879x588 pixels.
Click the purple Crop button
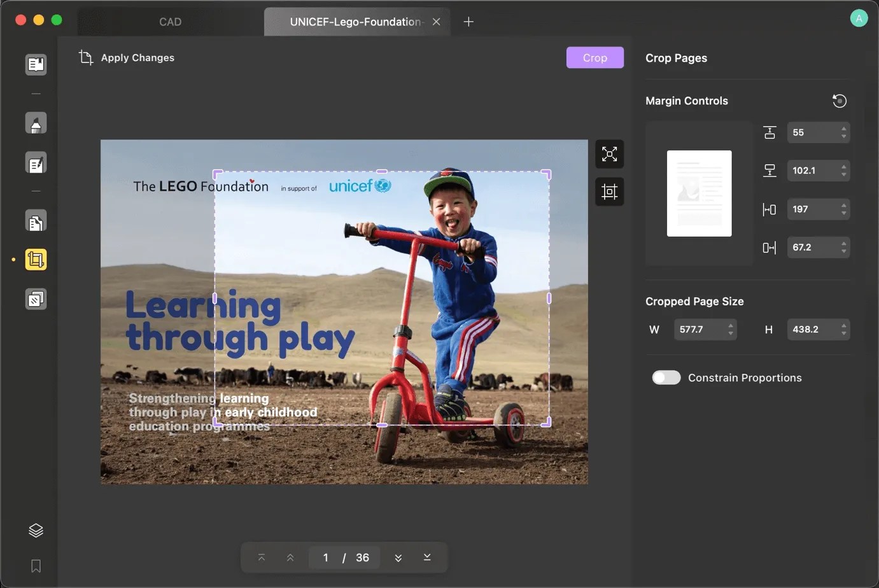pyautogui.click(x=595, y=57)
